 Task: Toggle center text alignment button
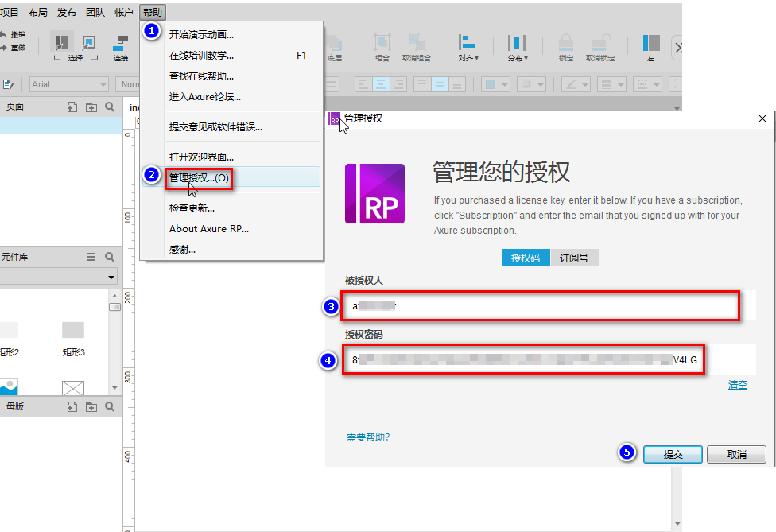pyautogui.click(x=381, y=84)
